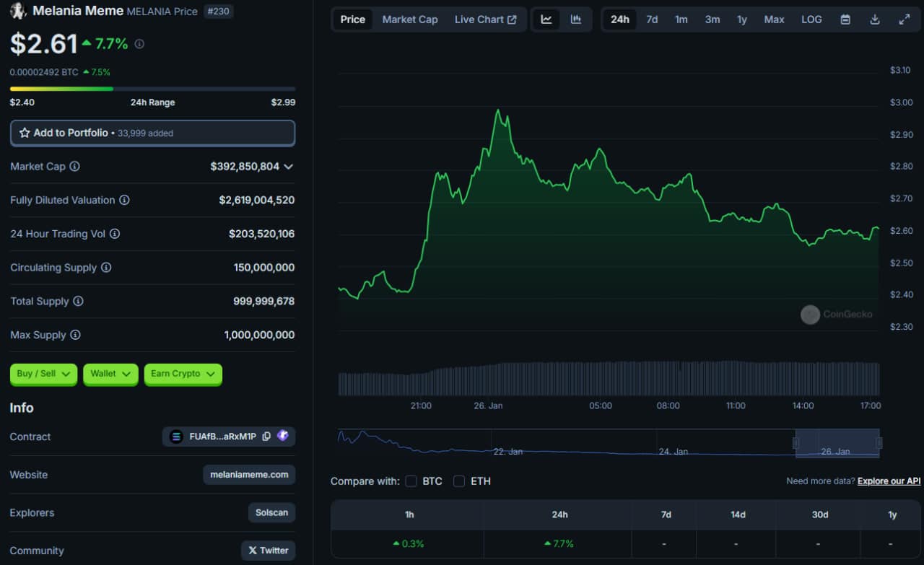Click the volume bars below the chart
Viewport: 924px width, 565px height.
[x=609, y=379]
